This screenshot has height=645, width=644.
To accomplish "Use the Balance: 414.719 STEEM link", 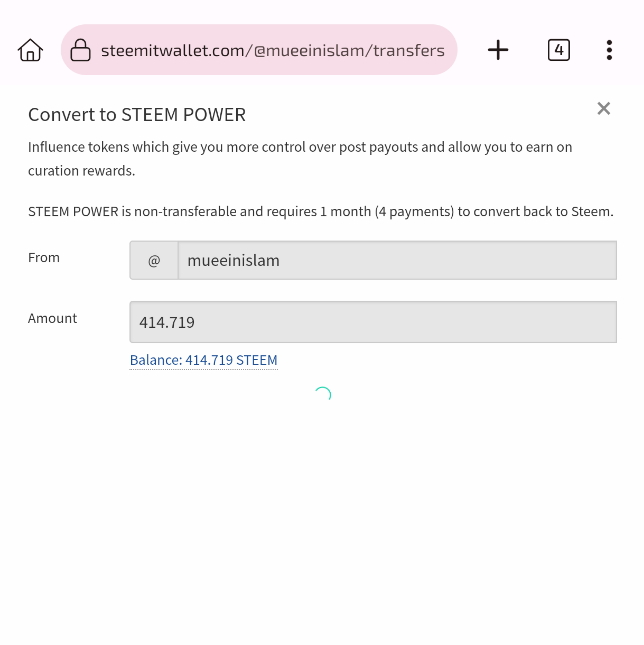I will [x=204, y=360].
